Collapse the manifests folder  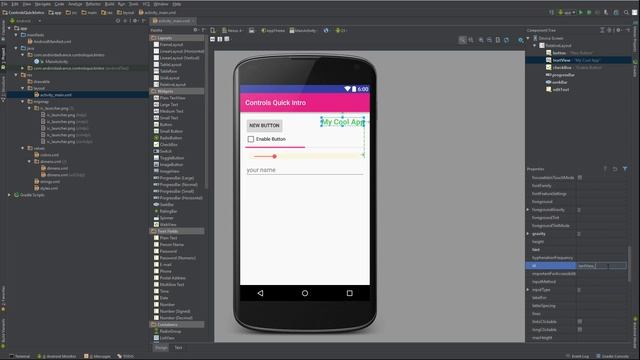16,35
